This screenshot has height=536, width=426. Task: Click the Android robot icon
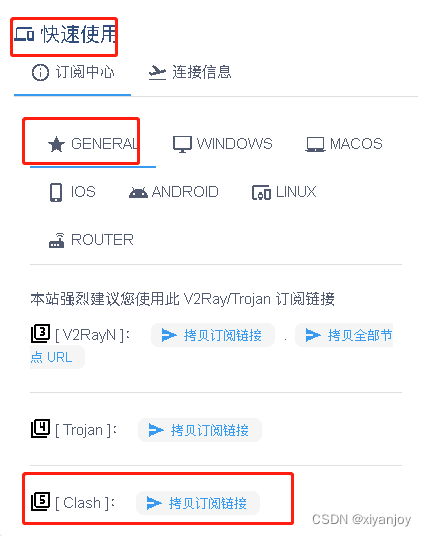point(138,192)
